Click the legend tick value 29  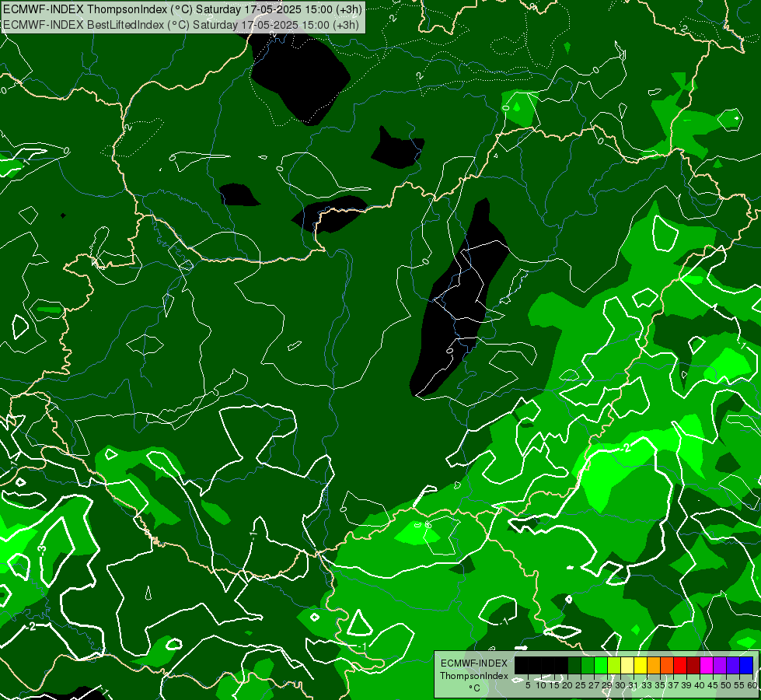pyautogui.click(x=607, y=685)
